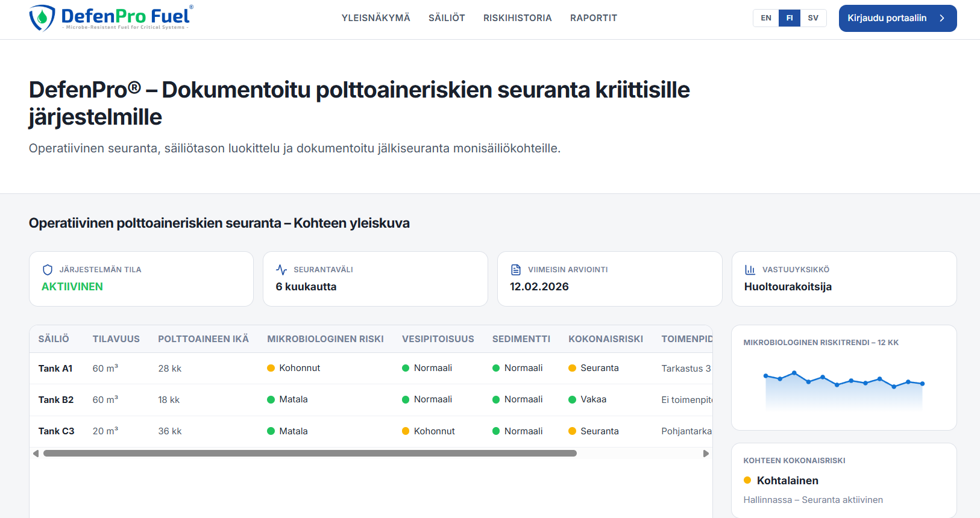Click Kohonnut in Tank C3 Vesipitoisuus
This screenshot has height=518, width=980.
[x=435, y=431]
